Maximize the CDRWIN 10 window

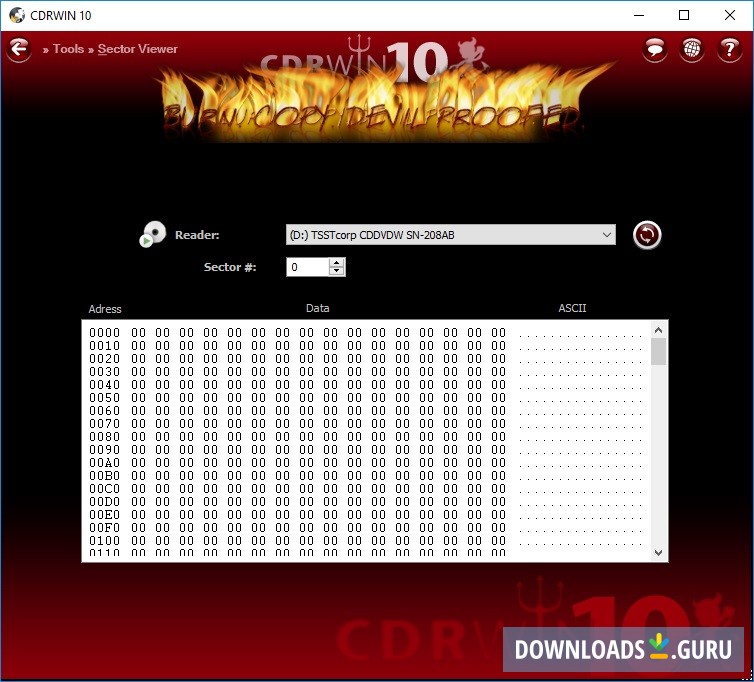684,15
